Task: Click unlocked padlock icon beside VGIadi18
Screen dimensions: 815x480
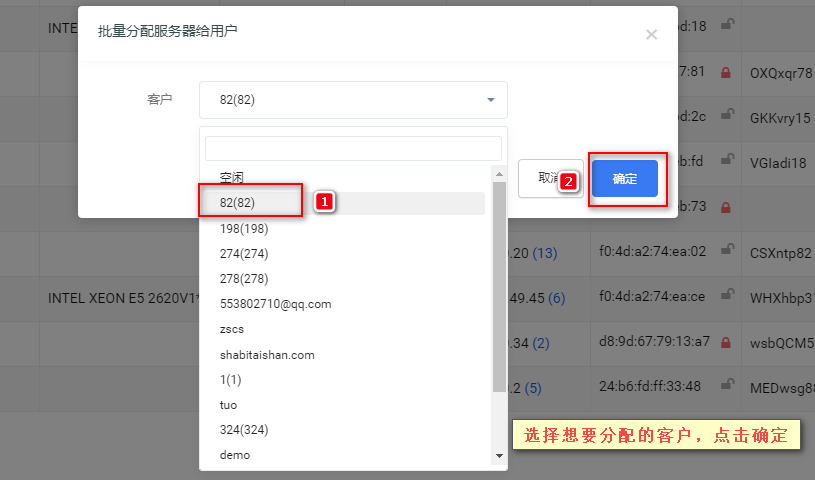Action: click(728, 159)
